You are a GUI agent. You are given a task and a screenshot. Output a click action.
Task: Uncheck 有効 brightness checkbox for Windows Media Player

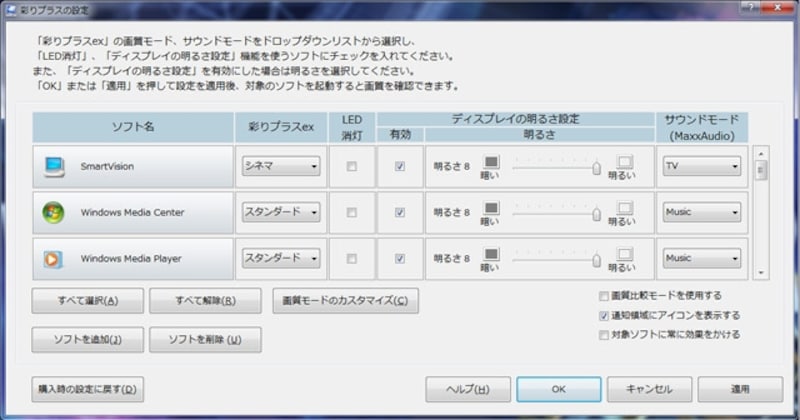point(400,259)
